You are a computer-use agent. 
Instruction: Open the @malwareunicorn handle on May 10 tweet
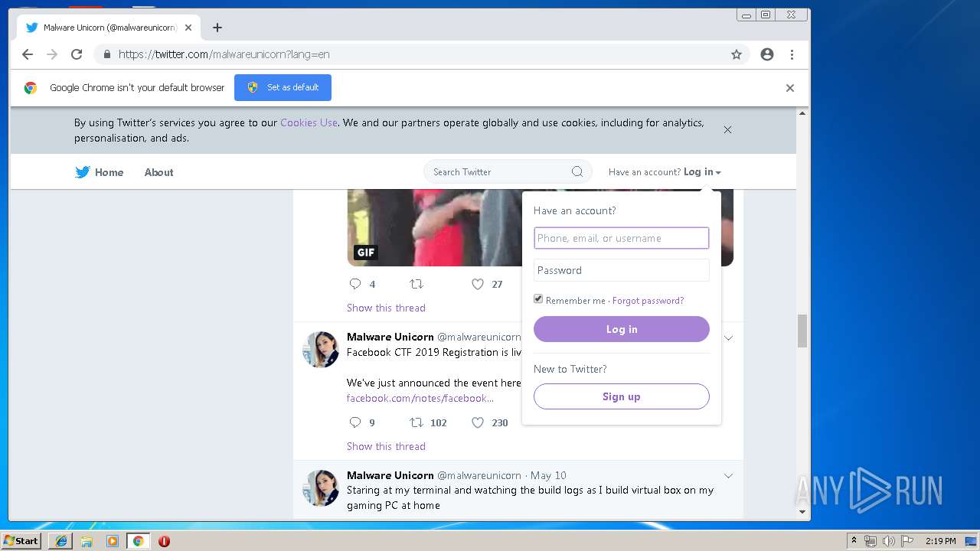479,475
